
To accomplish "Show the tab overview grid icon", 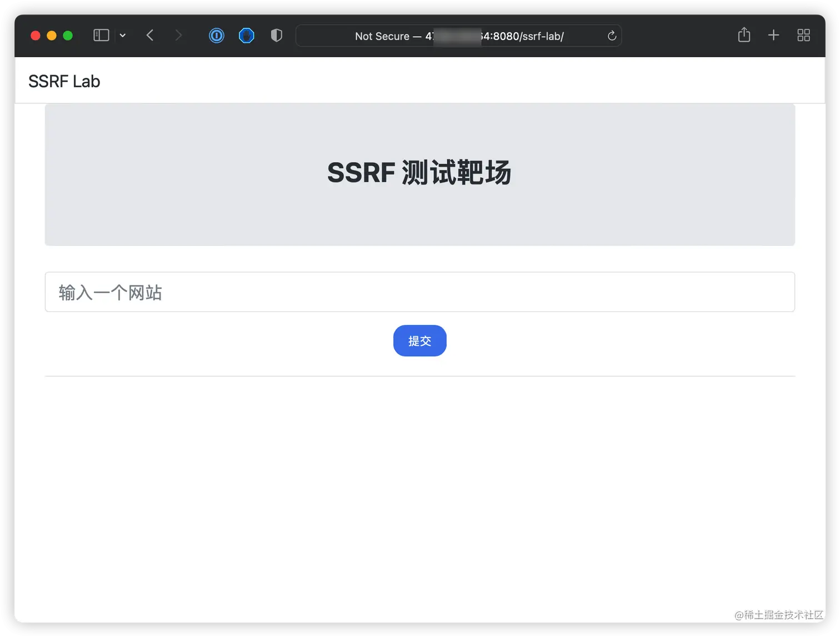I will click(x=803, y=36).
